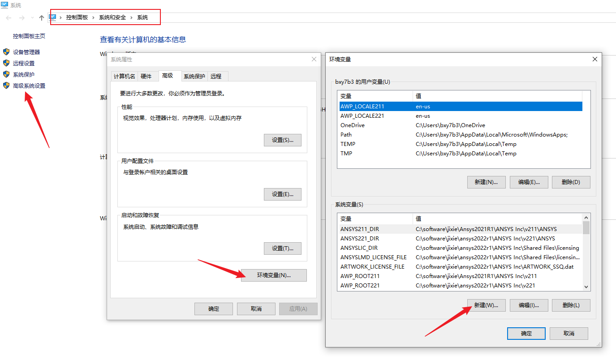Click the back arrow in System window
Screen dimensions: 616x364
point(9,17)
